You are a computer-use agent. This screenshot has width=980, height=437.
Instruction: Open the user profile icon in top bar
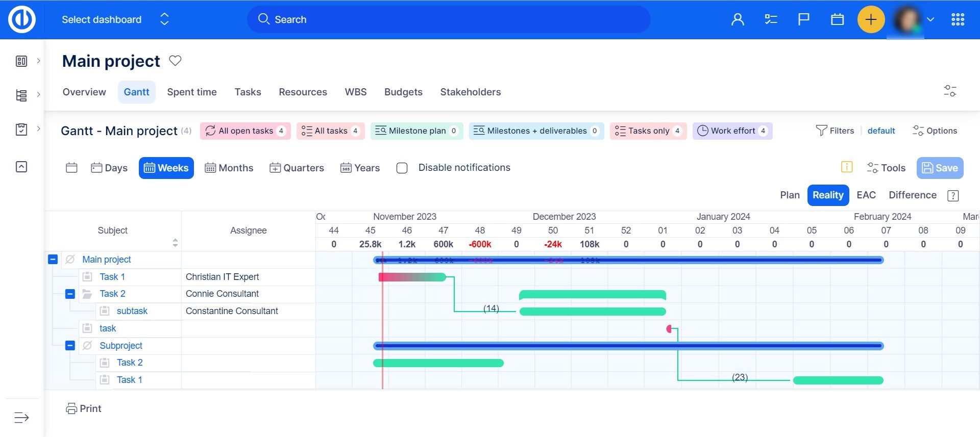[738, 19]
